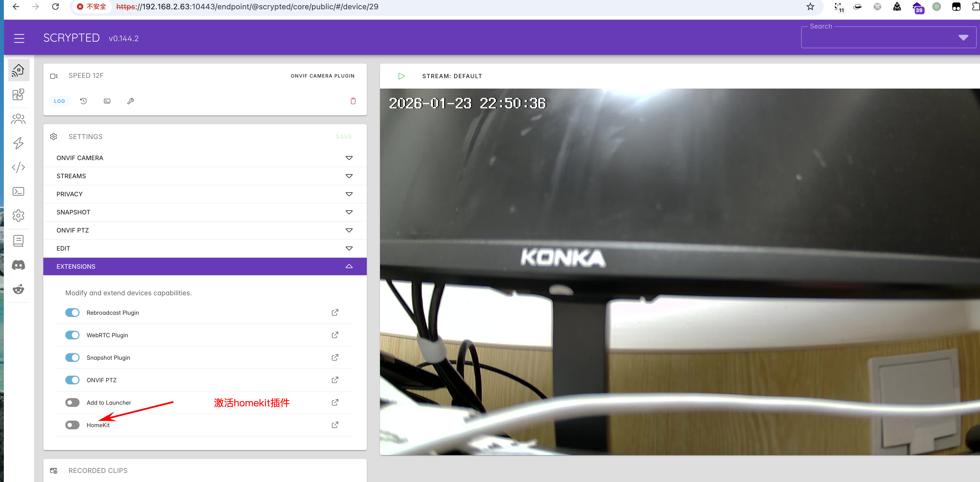
Task: Click the Reddit icon in sidebar
Action: [x=18, y=289]
